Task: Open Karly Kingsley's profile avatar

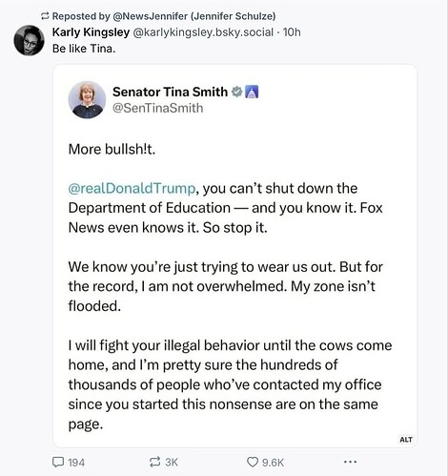Action: point(29,40)
